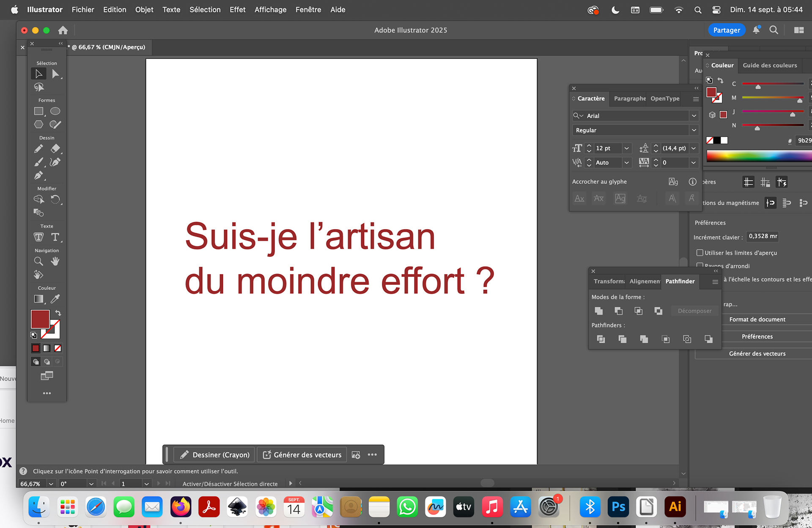Click the Format de document button
The height and width of the screenshot is (528, 812).
[757, 320]
